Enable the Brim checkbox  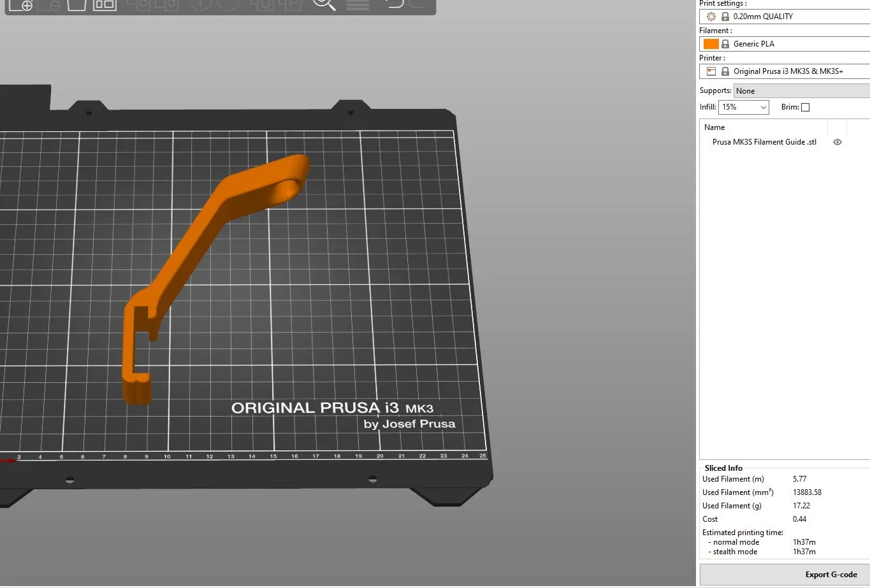click(x=806, y=107)
